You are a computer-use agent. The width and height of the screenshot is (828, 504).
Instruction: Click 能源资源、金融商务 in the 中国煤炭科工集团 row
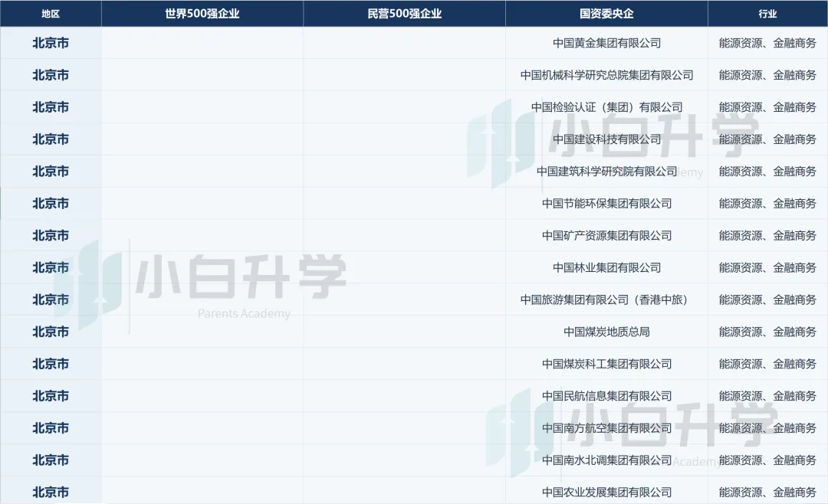[767, 364]
